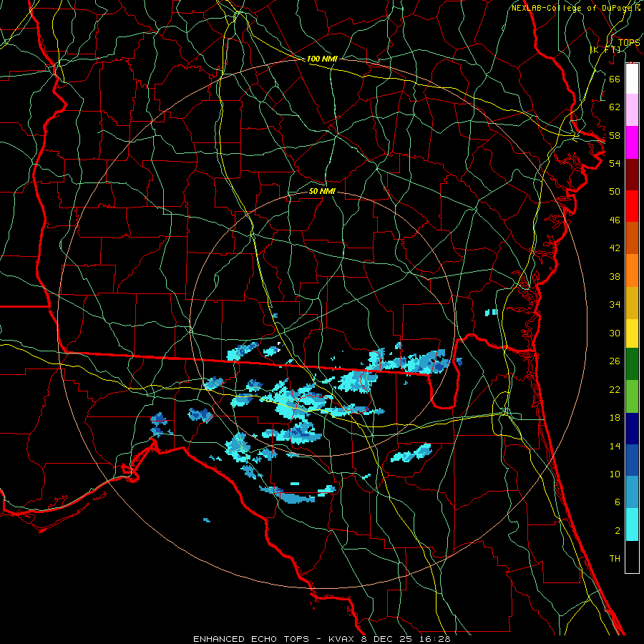Click the legend value '62'

point(615,107)
